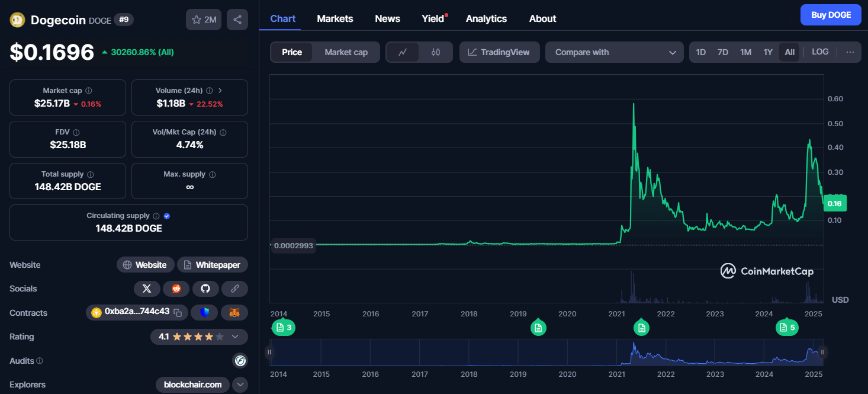Click the 0.0002993 starting price label

tap(294, 245)
